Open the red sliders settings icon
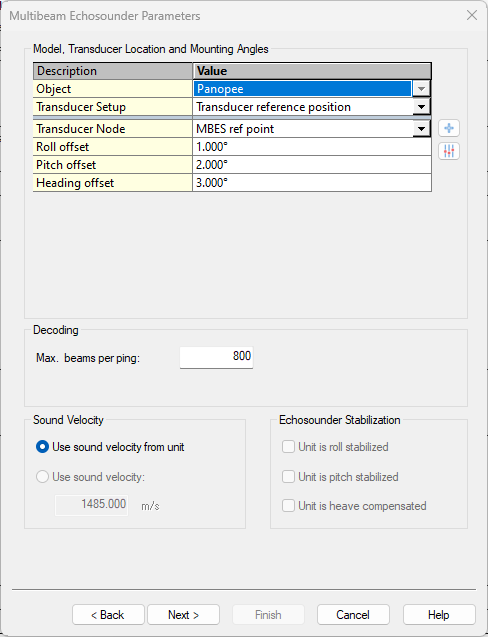This screenshot has width=488, height=637. point(449,152)
